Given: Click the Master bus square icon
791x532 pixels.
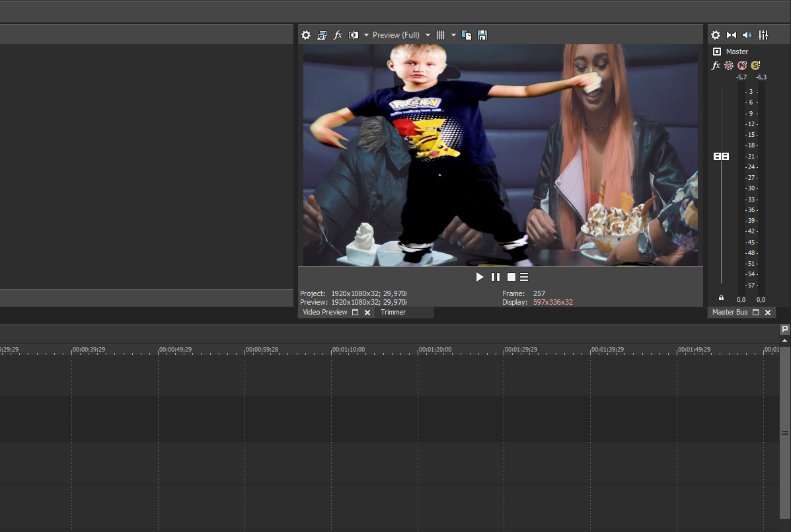Looking at the screenshot, I should (717, 52).
